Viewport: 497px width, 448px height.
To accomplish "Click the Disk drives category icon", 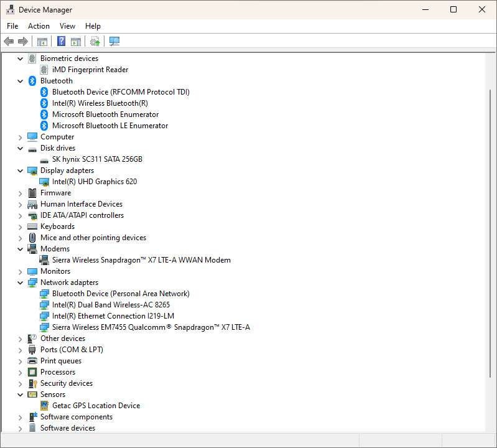I will 32,149.
